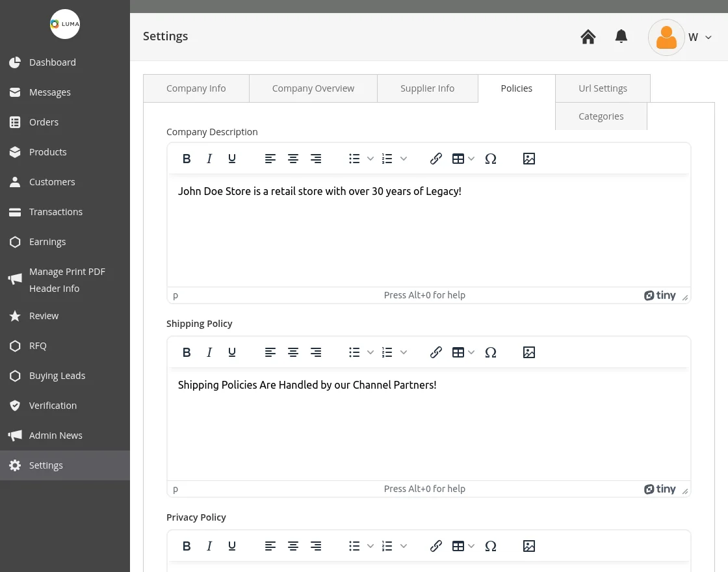728x572 pixels.
Task: Click the Shipping Policy editor resize handle
Action: [685, 491]
